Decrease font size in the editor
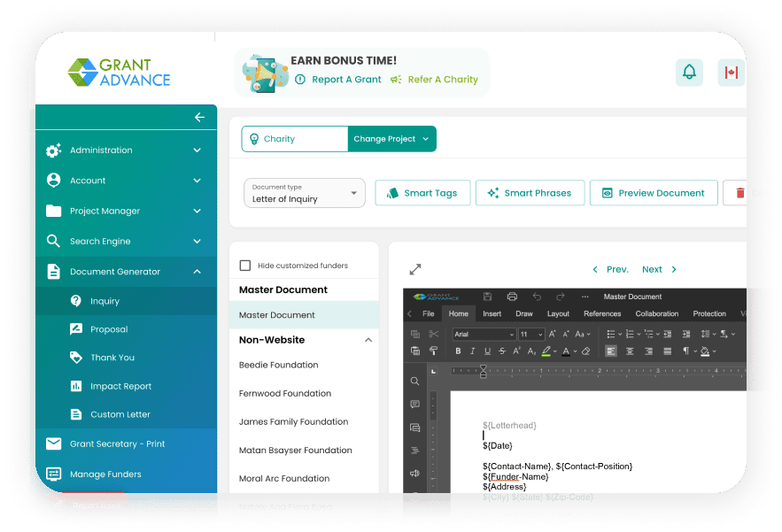Screen dimensions: 782x532 (566, 334)
